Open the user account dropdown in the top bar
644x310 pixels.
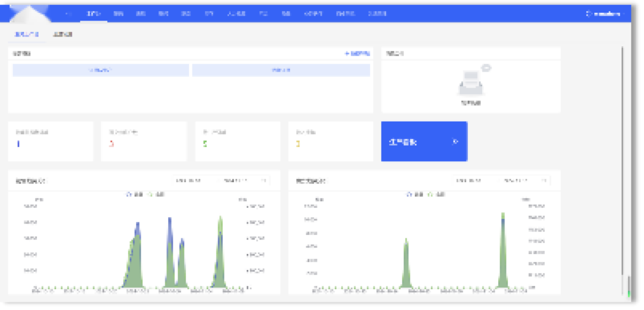(606, 14)
